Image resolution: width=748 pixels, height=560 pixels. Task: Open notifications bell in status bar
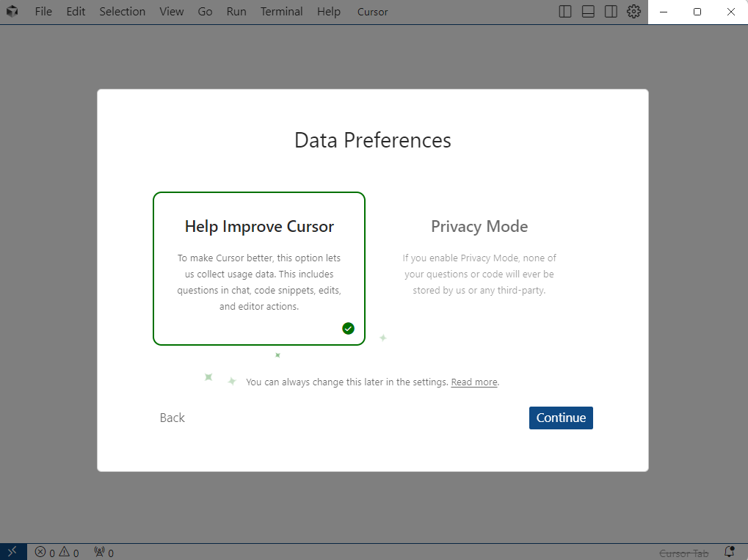[x=730, y=552]
